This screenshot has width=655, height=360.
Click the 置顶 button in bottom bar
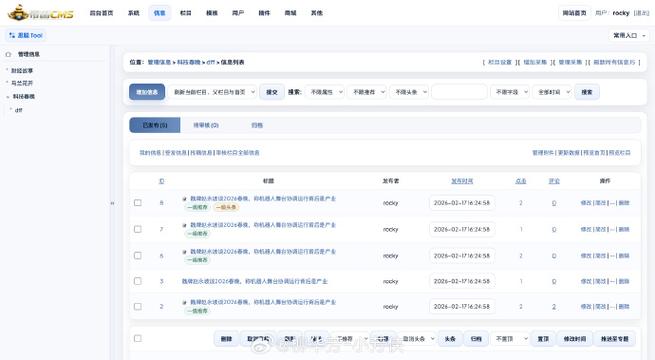pos(543,339)
